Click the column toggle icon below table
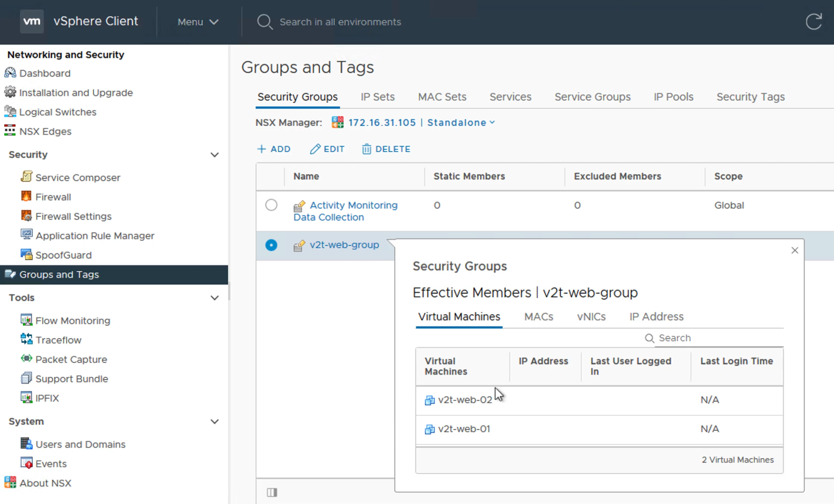 click(x=272, y=492)
